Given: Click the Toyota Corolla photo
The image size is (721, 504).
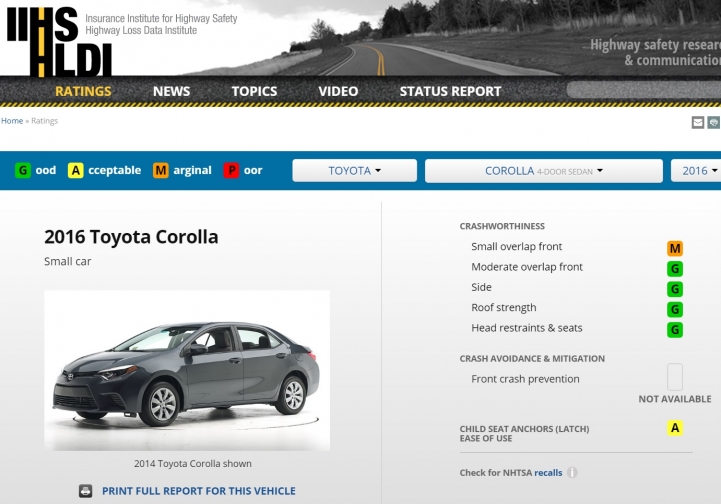Looking at the screenshot, I should (x=187, y=370).
